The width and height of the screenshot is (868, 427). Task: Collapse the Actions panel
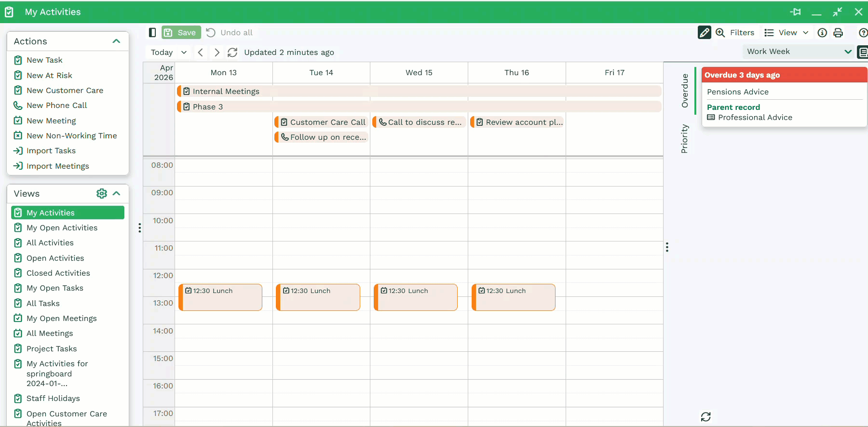coord(116,41)
